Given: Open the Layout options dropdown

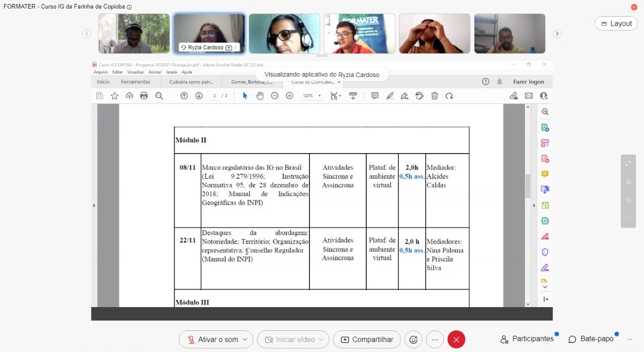Looking at the screenshot, I should click(x=616, y=24).
